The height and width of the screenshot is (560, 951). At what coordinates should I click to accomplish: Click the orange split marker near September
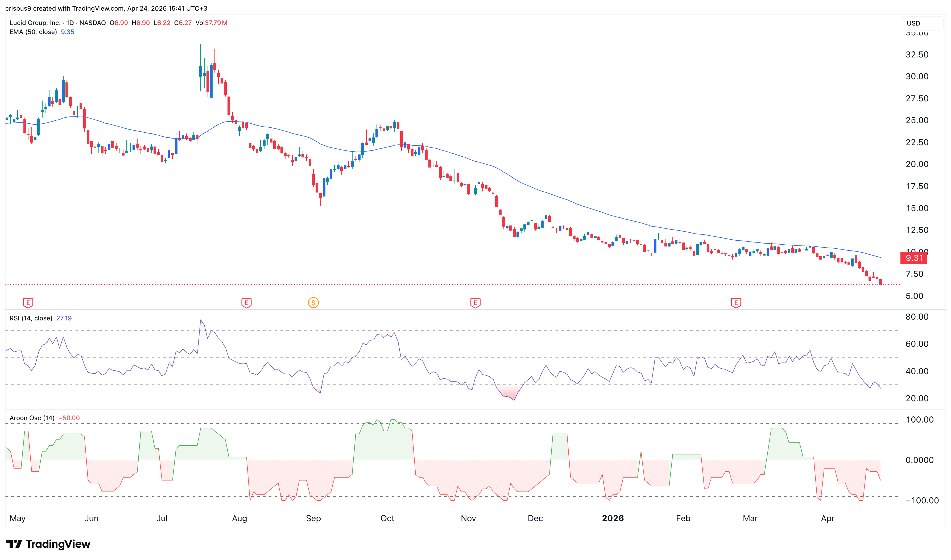[313, 303]
